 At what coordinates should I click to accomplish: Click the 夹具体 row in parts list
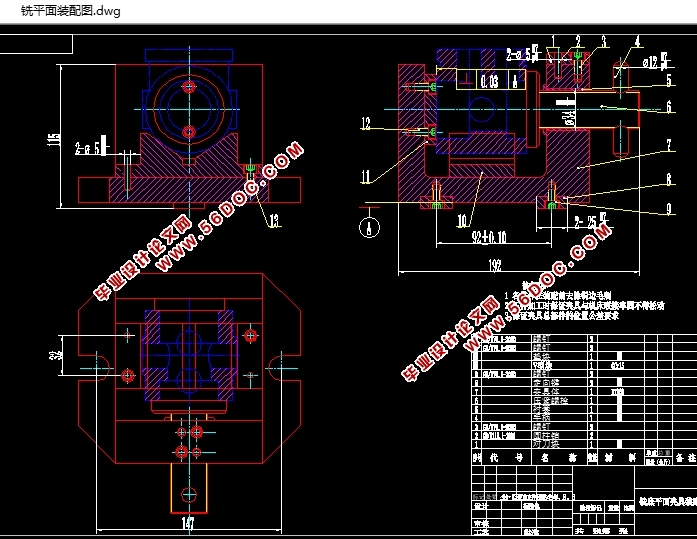point(543,393)
